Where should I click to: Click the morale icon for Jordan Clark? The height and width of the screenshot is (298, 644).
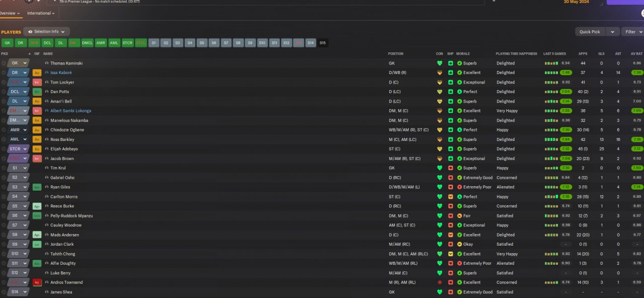[459, 244]
